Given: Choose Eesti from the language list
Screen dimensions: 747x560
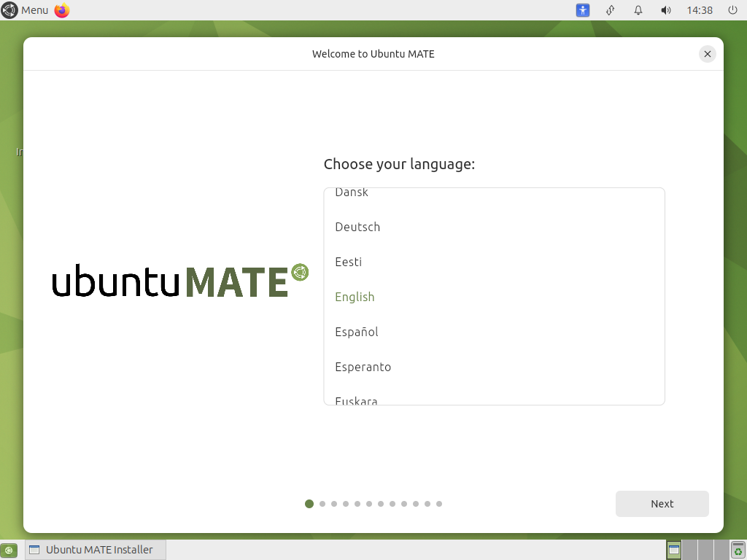Looking at the screenshot, I should [494, 262].
